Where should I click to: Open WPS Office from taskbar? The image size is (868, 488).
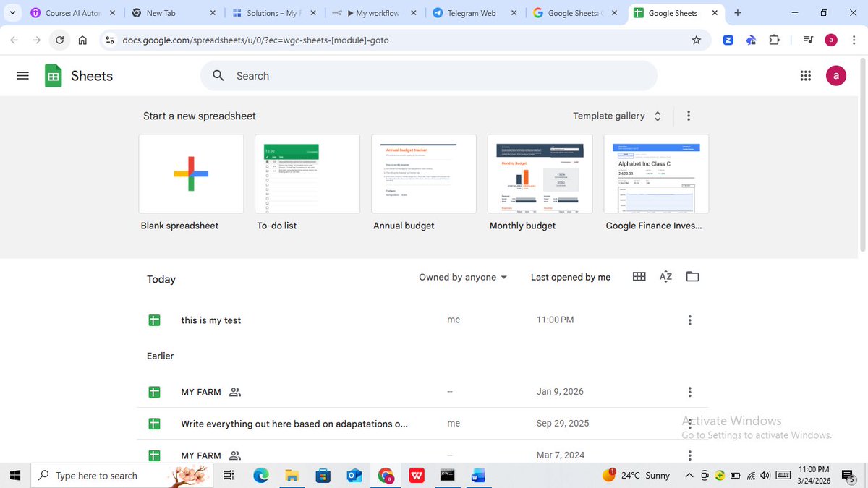coord(417,476)
